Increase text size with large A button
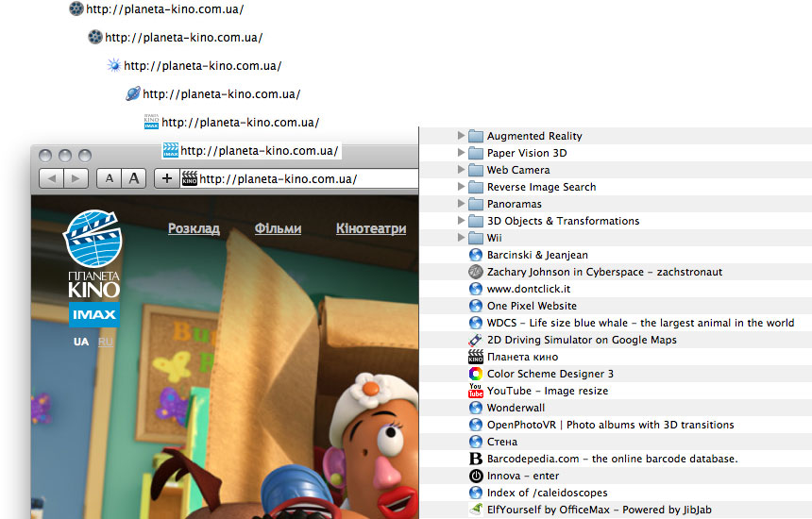The height and width of the screenshot is (519, 812). tap(134, 178)
